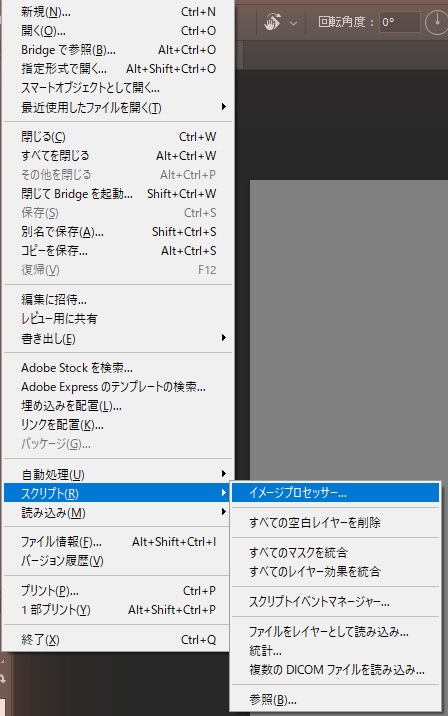Choose プリント(P)...

coord(118,591)
